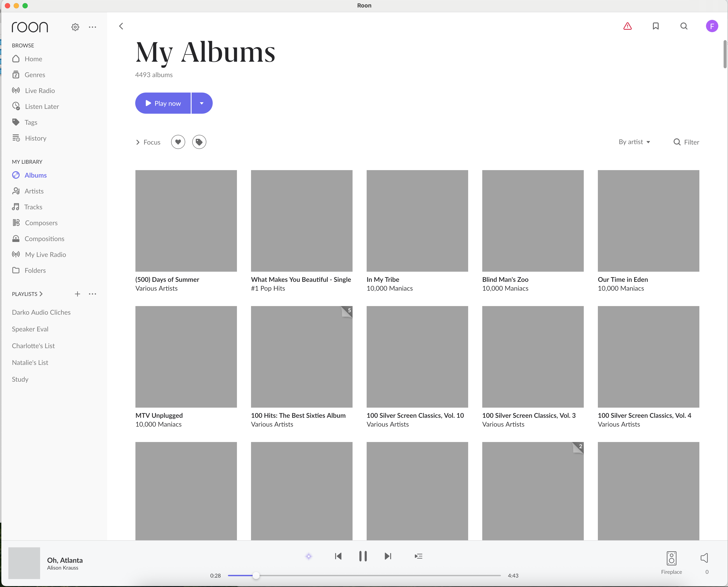This screenshot has width=728, height=587.
Task: Browse Genres
Action: 29,75
